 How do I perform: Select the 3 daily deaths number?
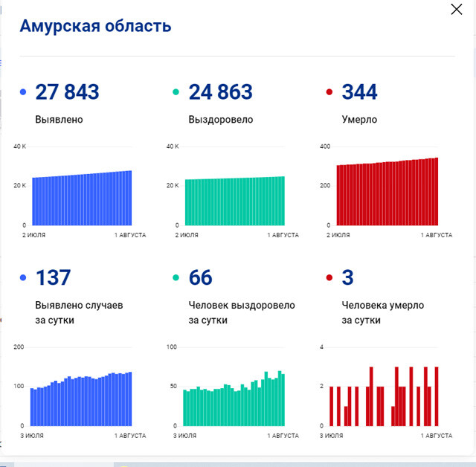click(347, 277)
